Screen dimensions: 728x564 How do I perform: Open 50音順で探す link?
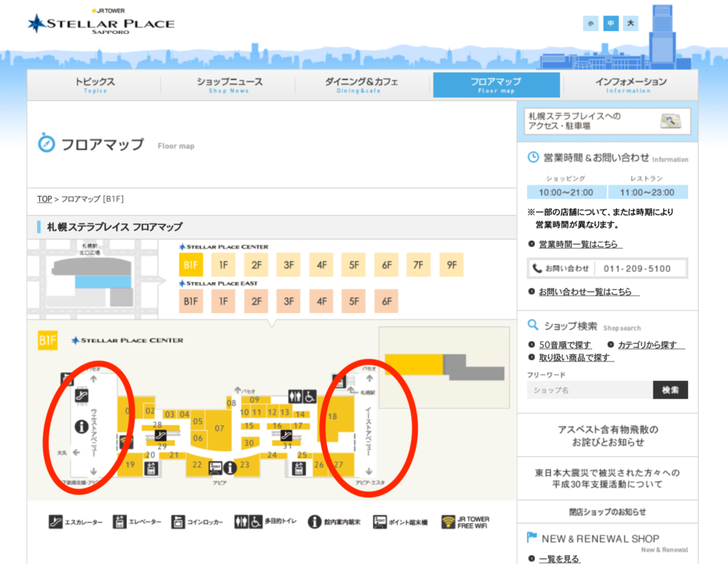[565, 345]
